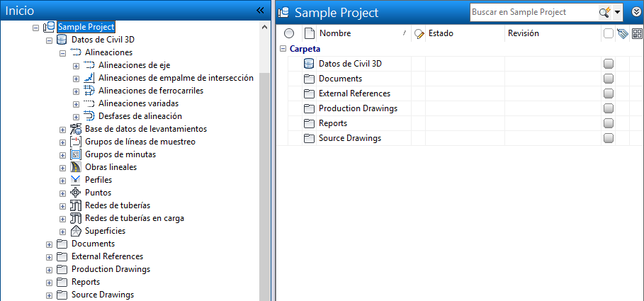Click the Alineaciones de ferrocarriles icon
644x301 pixels.
click(x=89, y=91)
